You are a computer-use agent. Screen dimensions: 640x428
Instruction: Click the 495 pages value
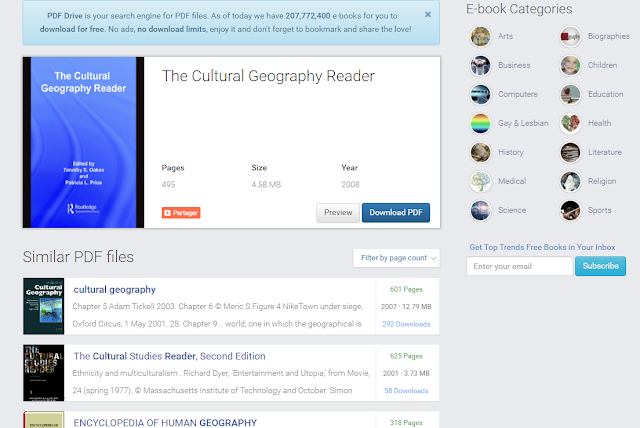click(169, 184)
